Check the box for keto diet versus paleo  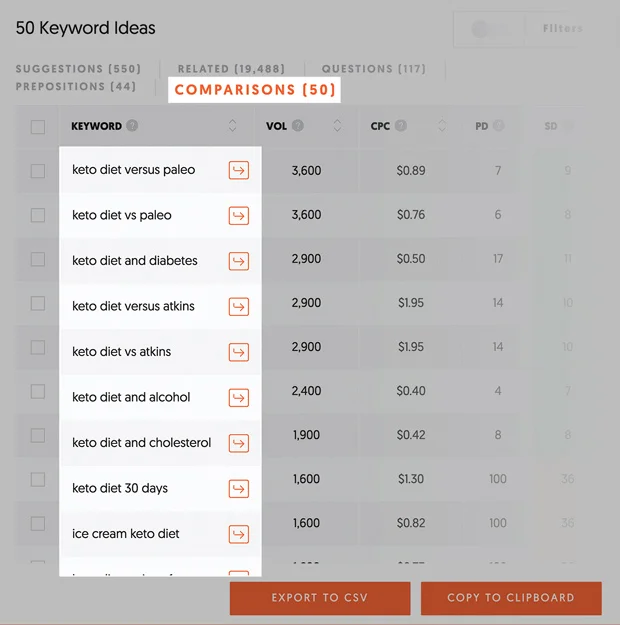(x=38, y=171)
